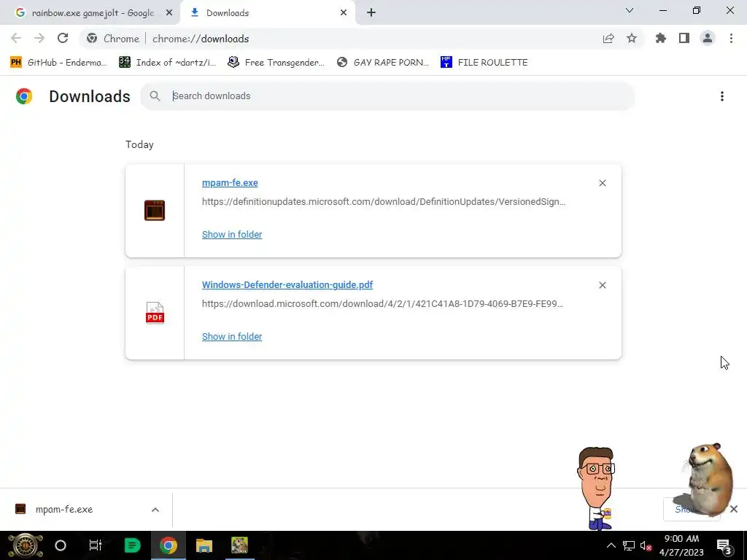Viewport: 747px width, 560px height.
Task: Click the Chrome taskbar icon
Action: 168,545
